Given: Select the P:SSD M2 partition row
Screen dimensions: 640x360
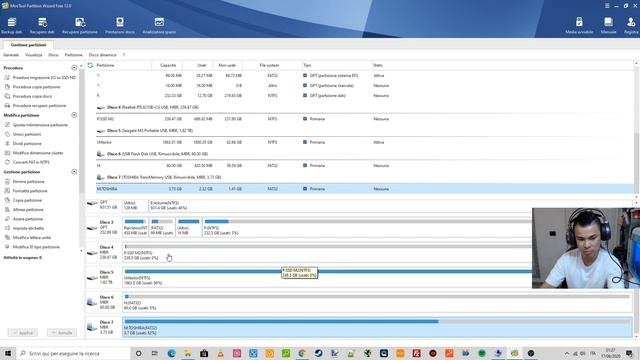Looking at the screenshot, I should tap(364, 119).
